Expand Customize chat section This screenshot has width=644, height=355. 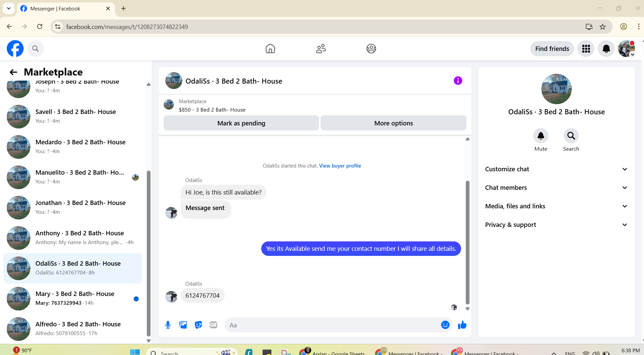coord(557,169)
